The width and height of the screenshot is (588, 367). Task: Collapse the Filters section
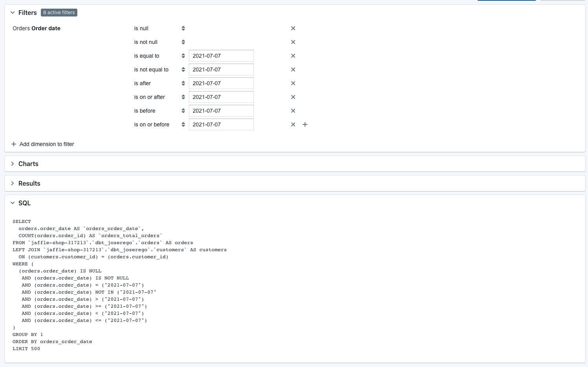tap(13, 13)
